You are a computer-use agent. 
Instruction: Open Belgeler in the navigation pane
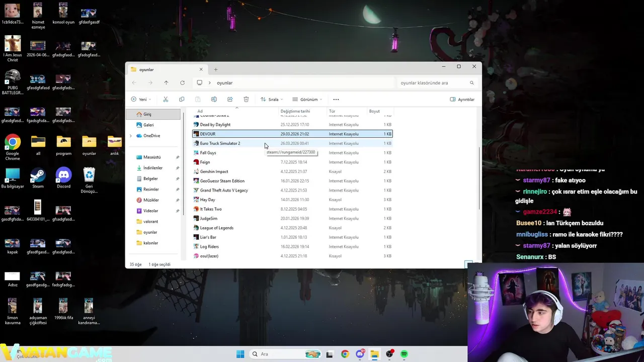[153, 178]
